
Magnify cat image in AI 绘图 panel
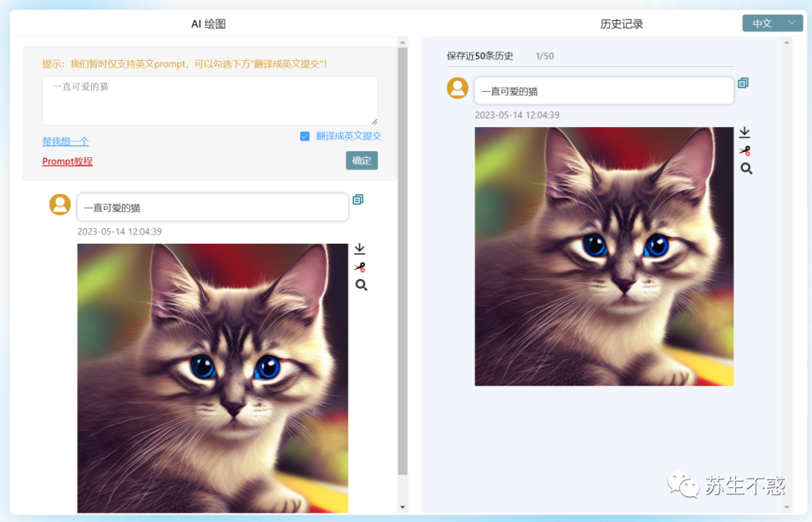click(361, 285)
